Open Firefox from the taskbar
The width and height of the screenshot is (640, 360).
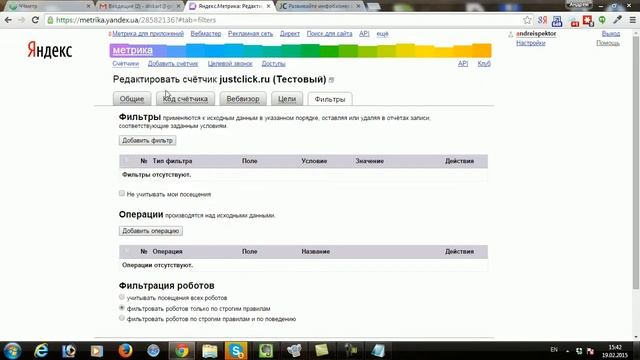(125, 351)
